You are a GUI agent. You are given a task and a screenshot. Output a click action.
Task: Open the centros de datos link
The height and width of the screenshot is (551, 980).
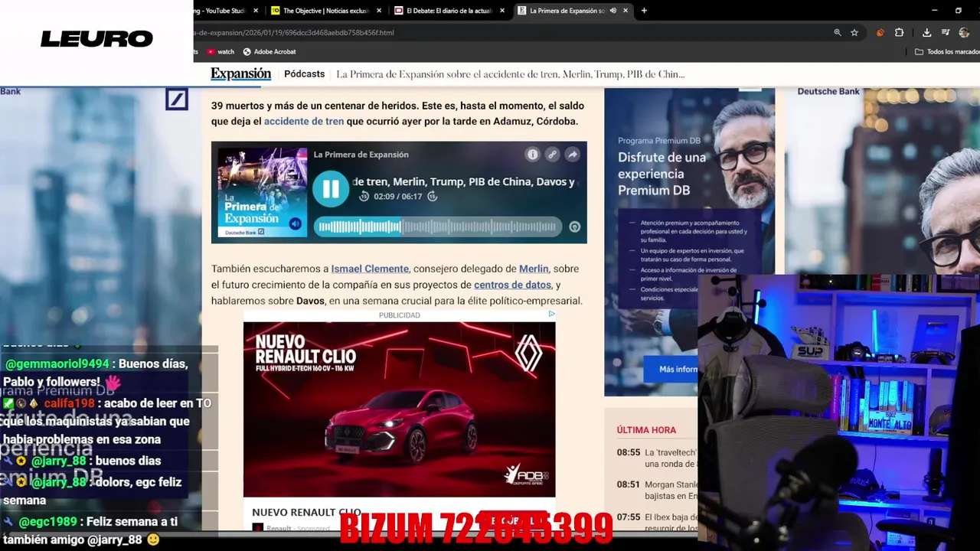[512, 285]
